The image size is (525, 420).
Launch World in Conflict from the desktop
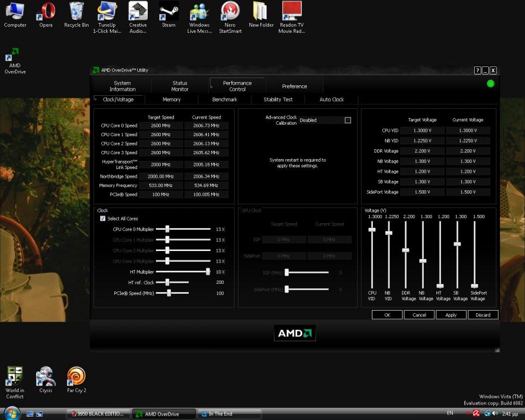click(x=15, y=382)
